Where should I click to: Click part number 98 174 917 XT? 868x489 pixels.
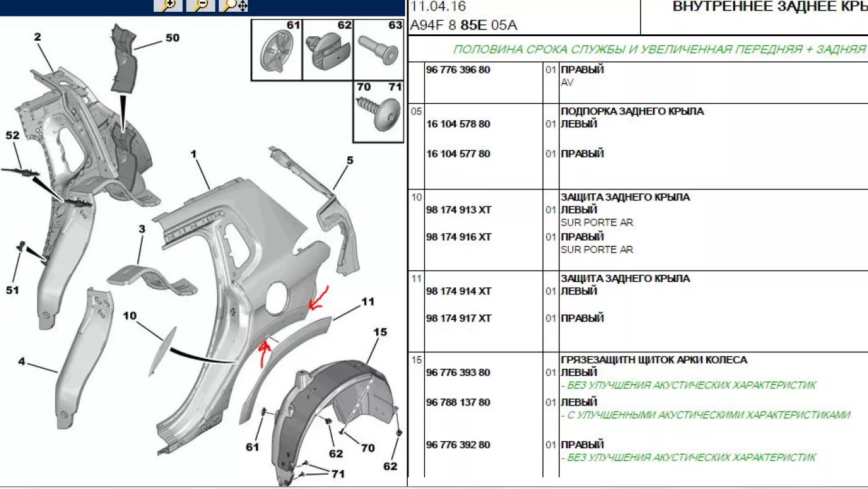pos(458,318)
